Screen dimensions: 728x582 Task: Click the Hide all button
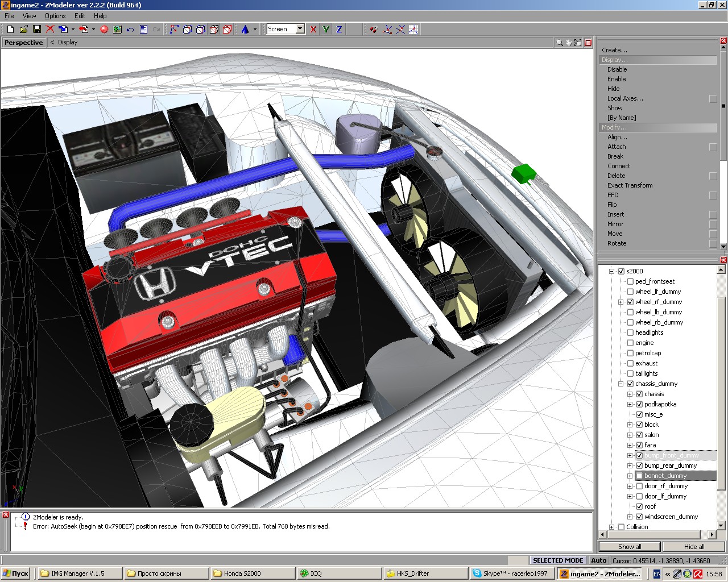(694, 547)
